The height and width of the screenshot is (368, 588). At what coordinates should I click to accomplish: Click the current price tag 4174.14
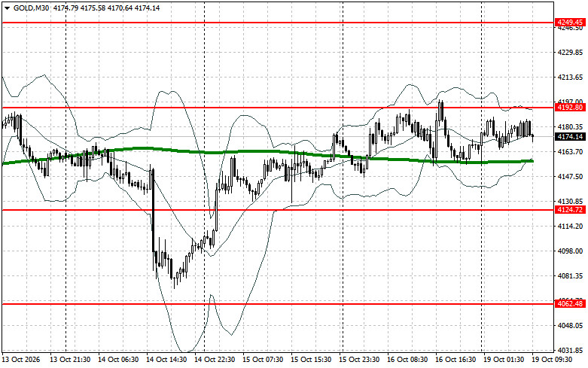pos(570,137)
